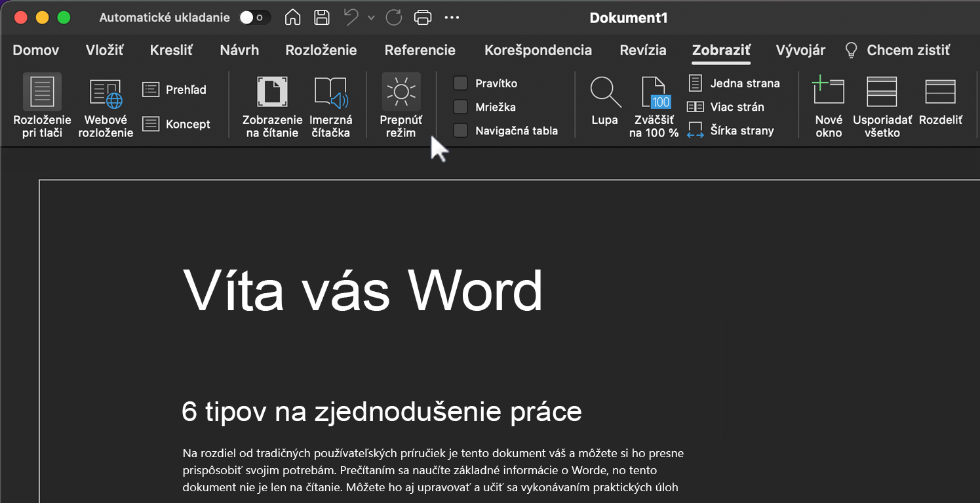Click heading 6 tipov na zjednodušenie práce

point(382,411)
